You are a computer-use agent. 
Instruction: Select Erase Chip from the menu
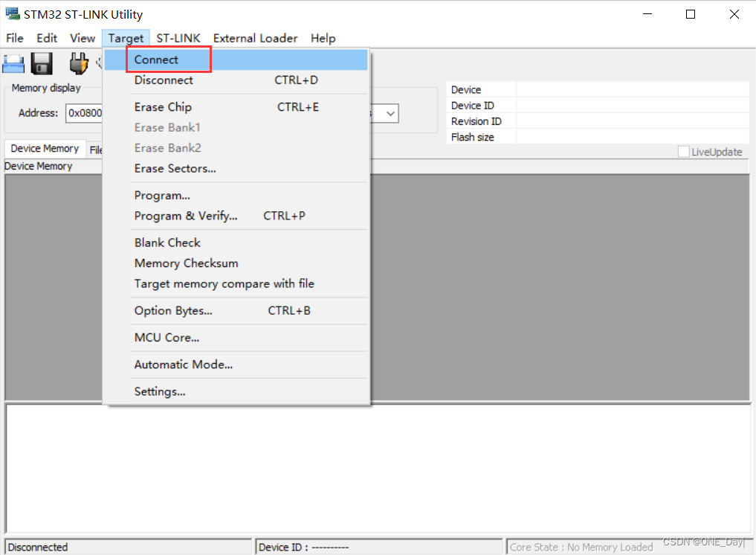(236, 107)
